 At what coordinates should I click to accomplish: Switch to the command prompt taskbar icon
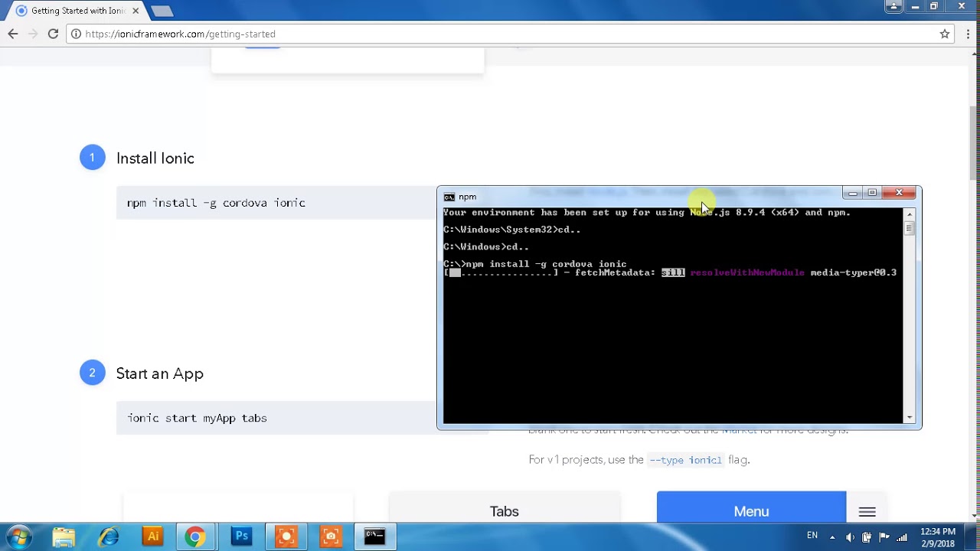pyautogui.click(x=374, y=536)
